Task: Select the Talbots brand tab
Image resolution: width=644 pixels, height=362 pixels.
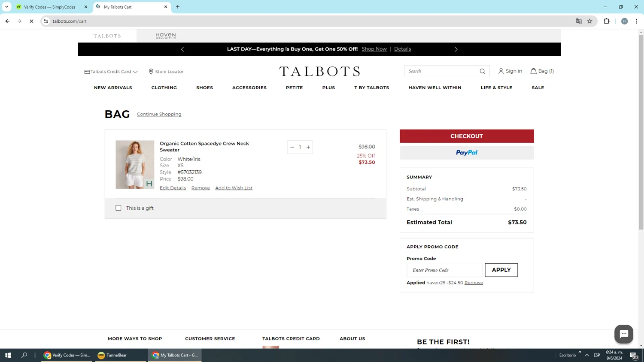Action: 107,36
